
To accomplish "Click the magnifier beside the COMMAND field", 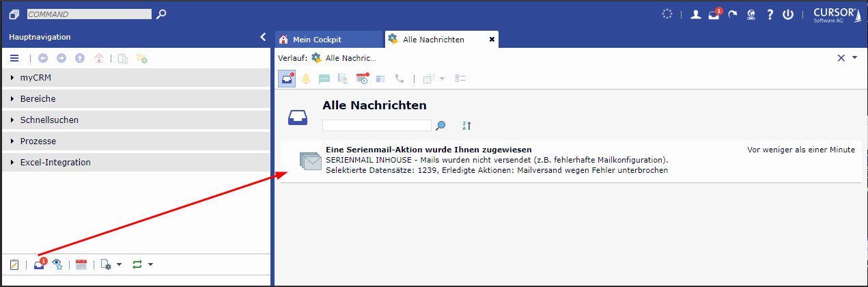I will [x=161, y=14].
